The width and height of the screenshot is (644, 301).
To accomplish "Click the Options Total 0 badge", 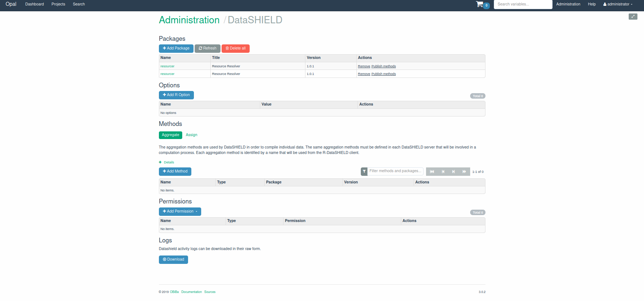I will (478, 96).
